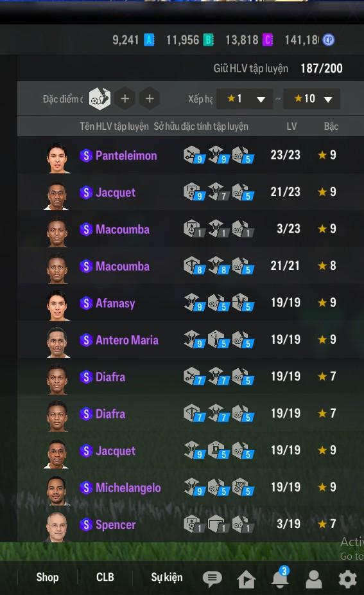Open the chat message icon
This screenshot has height=595, width=364.
(x=212, y=578)
